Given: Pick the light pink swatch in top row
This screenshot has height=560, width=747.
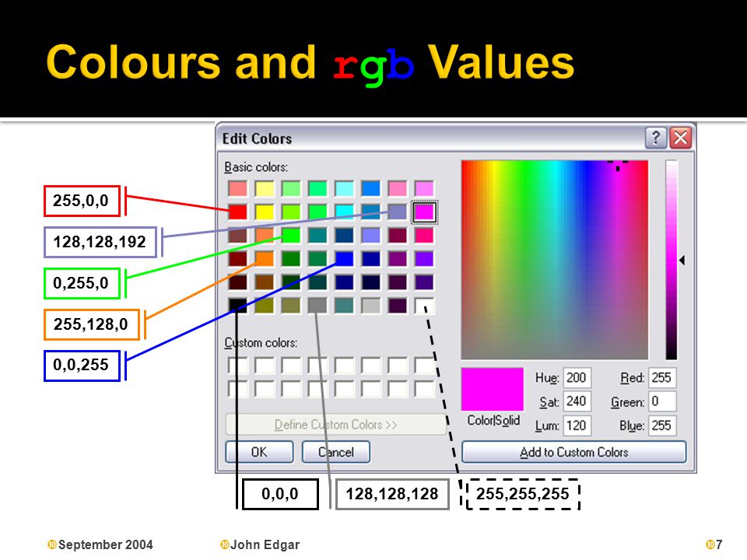Looking at the screenshot, I should click(x=398, y=188).
